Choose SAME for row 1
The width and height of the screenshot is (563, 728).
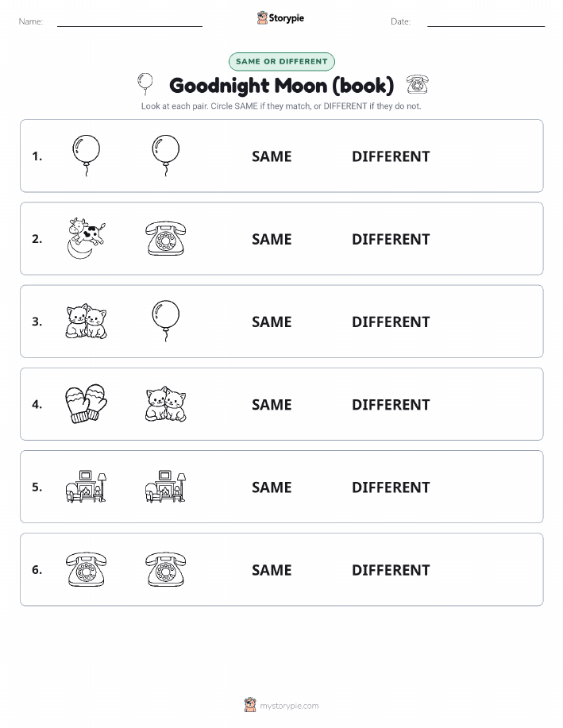pos(272,156)
